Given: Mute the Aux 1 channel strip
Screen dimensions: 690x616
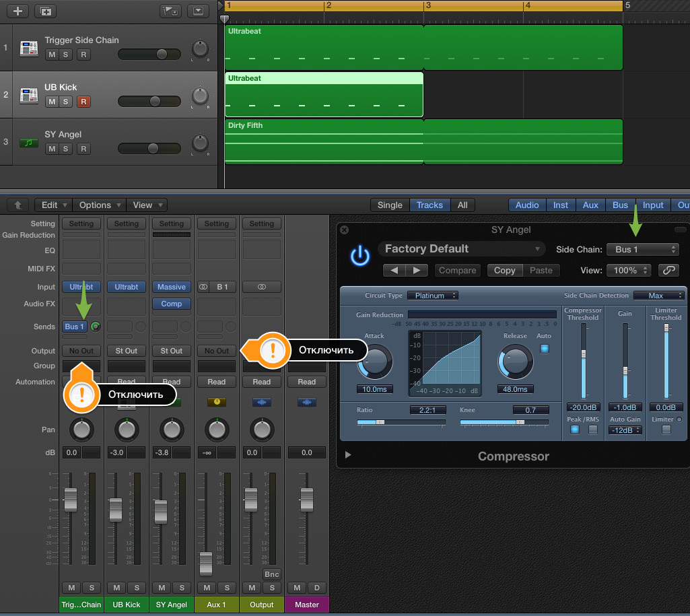Looking at the screenshot, I should [207, 588].
